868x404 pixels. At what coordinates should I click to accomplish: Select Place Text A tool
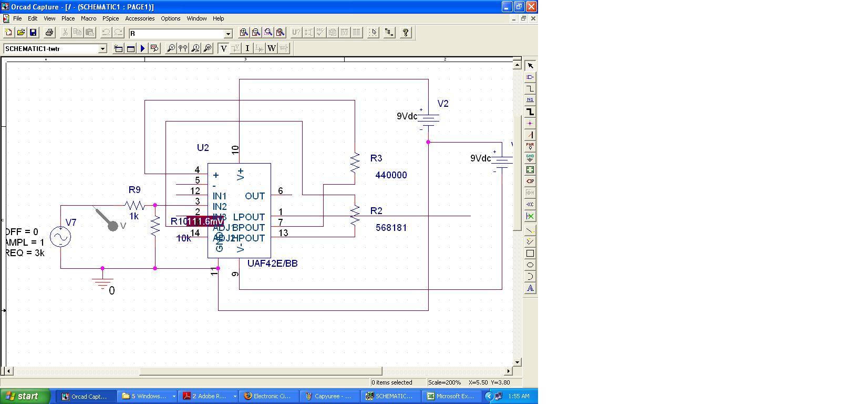pyautogui.click(x=530, y=288)
